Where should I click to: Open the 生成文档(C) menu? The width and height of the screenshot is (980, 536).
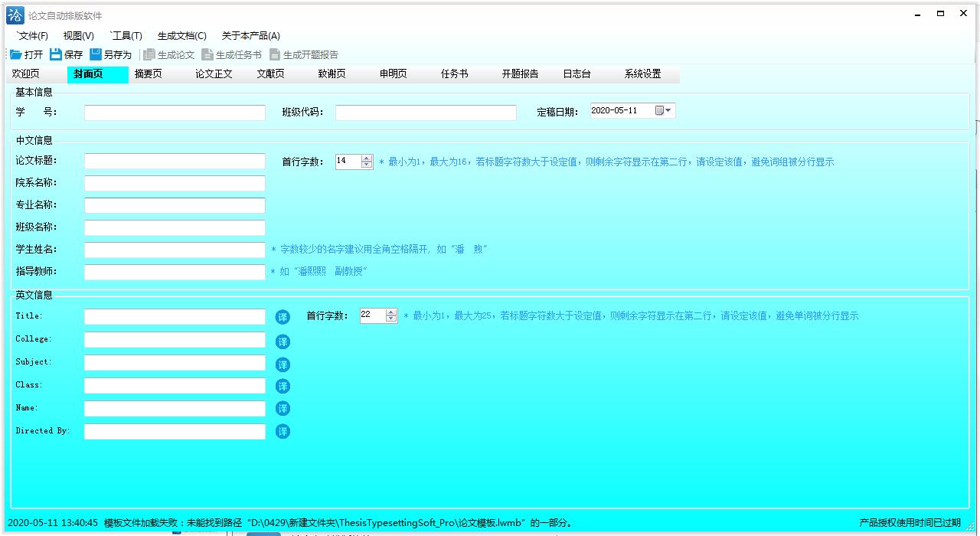coord(182,35)
